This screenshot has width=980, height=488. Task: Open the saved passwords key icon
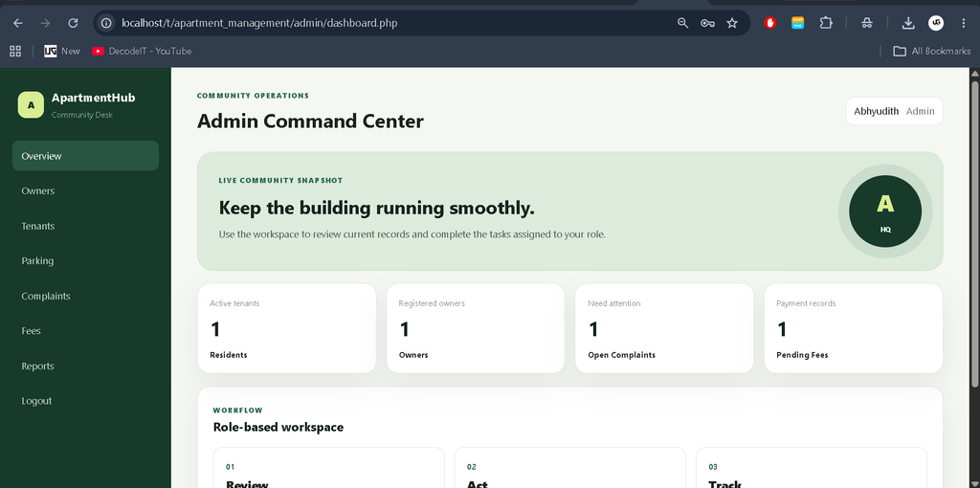[x=707, y=23]
